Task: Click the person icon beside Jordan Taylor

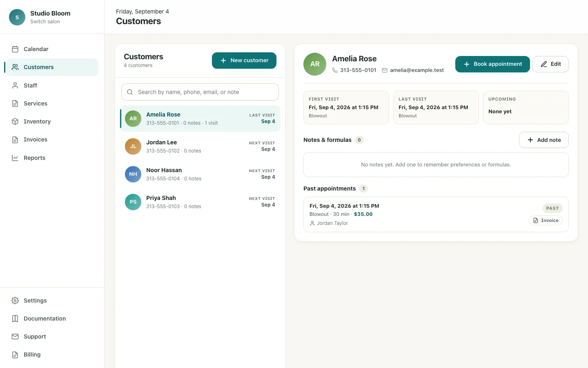Action: click(312, 223)
